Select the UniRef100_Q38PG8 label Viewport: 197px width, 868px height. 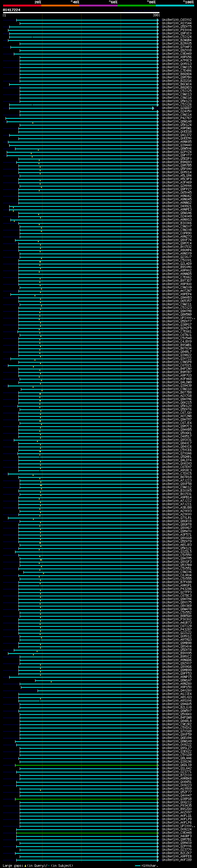(x=176, y=799)
